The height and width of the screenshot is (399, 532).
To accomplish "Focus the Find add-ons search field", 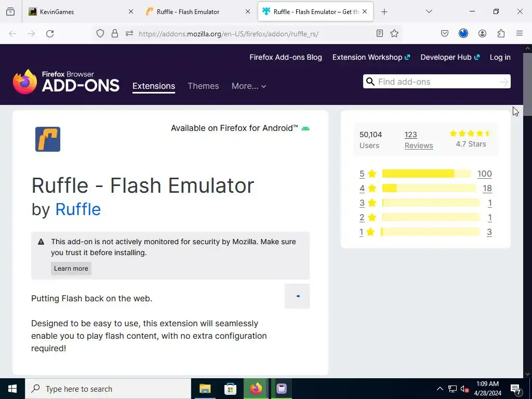I will [436, 82].
